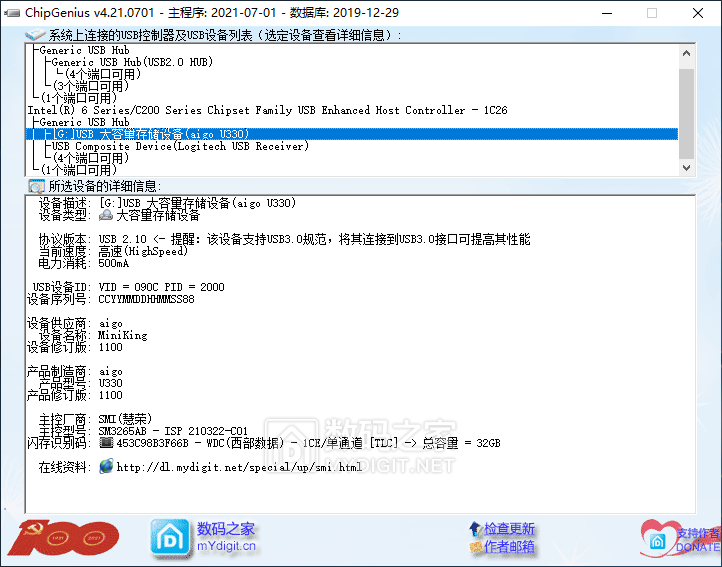The image size is (722, 567).
Task: Click the storage device icon next to 大容量存储设备
Action: (106, 215)
